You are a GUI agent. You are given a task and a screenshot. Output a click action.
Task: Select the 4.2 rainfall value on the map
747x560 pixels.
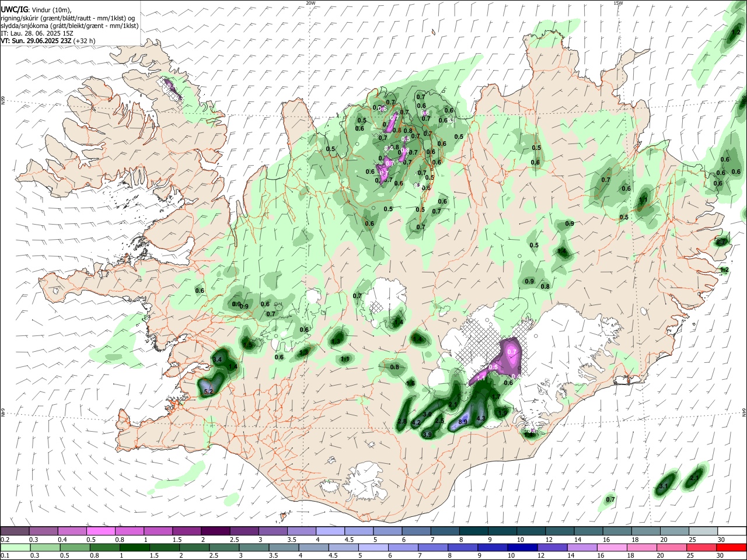point(416,422)
